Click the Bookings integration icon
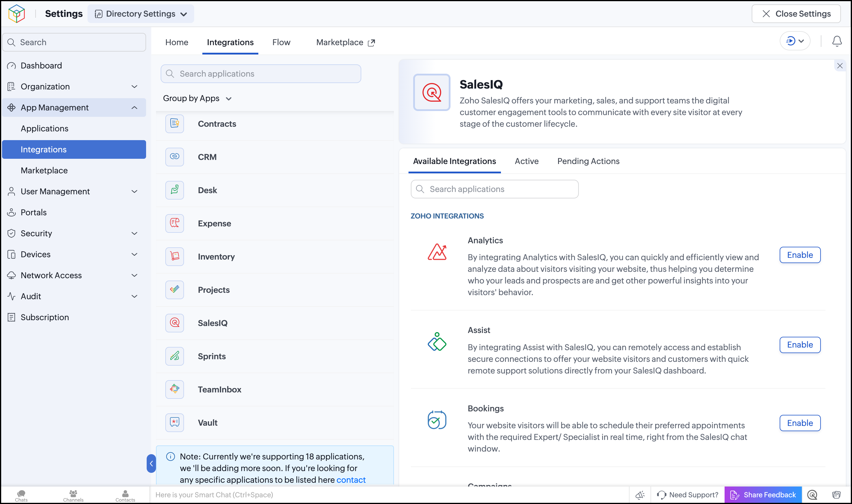852x504 pixels. point(437,420)
